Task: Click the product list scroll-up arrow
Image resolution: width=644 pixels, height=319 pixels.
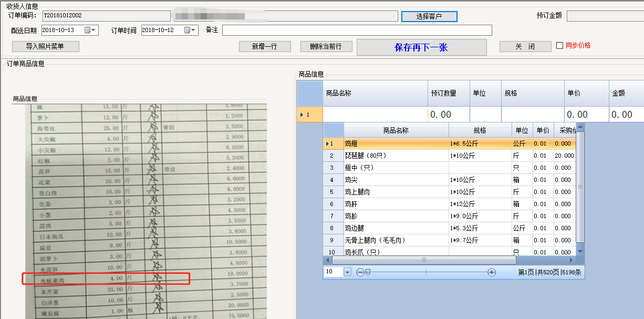Action: click(580, 128)
